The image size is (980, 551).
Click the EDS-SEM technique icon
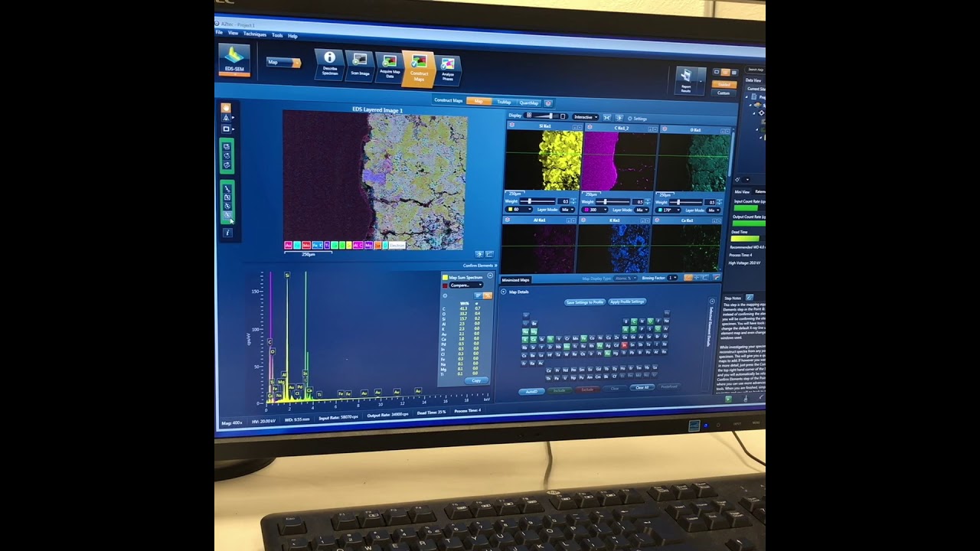(234, 60)
